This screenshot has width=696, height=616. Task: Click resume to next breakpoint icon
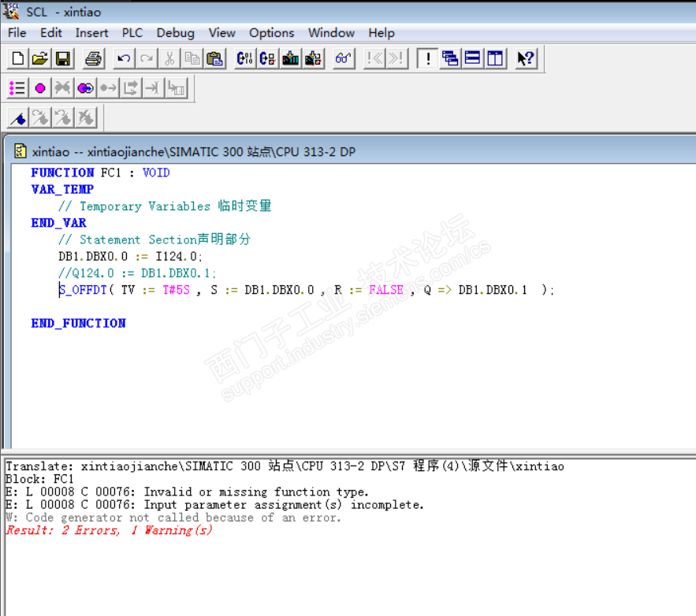tap(108, 88)
